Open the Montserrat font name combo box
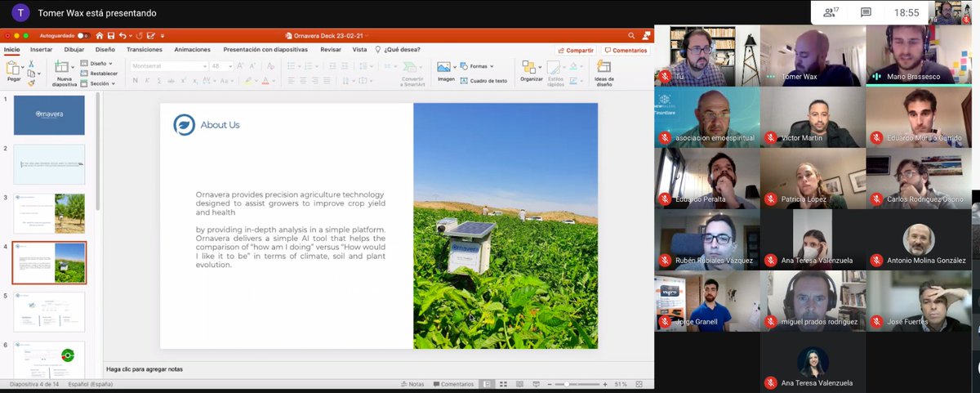This screenshot has height=393, width=980. click(x=167, y=65)
